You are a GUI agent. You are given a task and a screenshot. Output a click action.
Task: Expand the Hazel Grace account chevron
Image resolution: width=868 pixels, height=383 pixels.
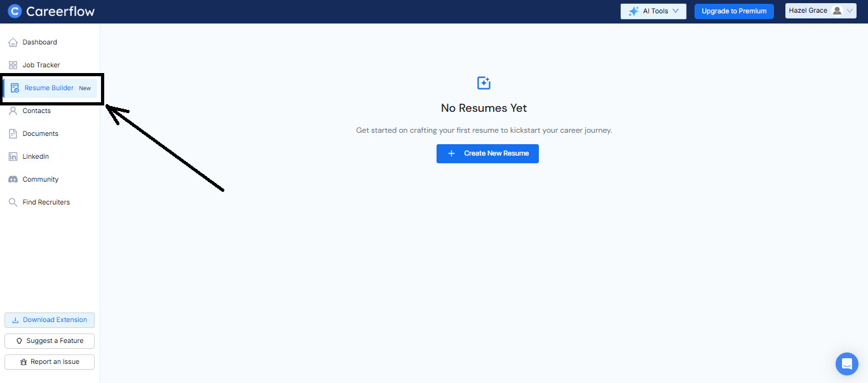click(850, 11)
